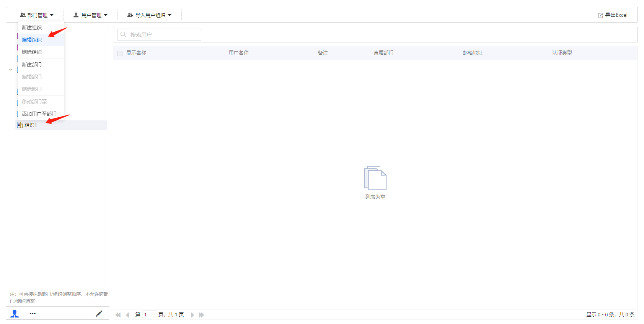Viewport: 644px width, 324px height.
Task: Open the 部门管理 dropdown menu
Action: 37,15
